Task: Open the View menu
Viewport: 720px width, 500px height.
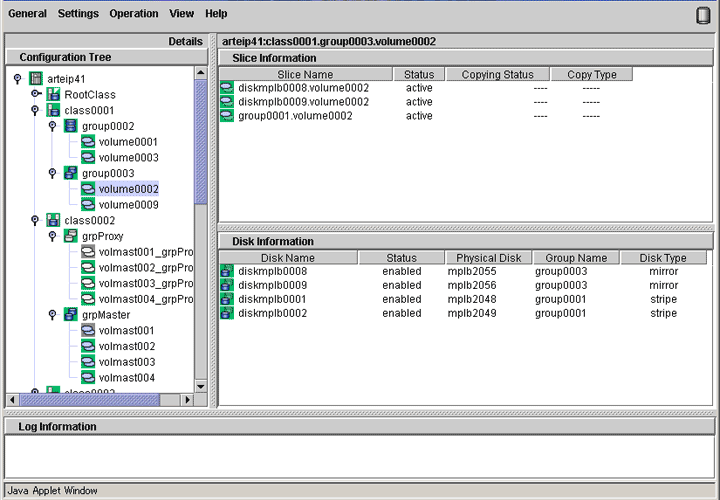Action: (181, 14)
